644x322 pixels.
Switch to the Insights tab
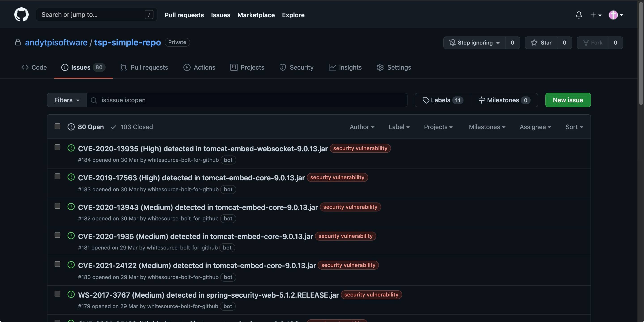click(345, 67)
